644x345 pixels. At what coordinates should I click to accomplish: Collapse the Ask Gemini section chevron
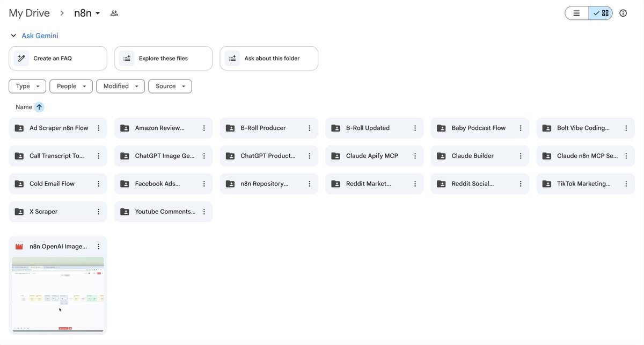(x=13, y=36)
